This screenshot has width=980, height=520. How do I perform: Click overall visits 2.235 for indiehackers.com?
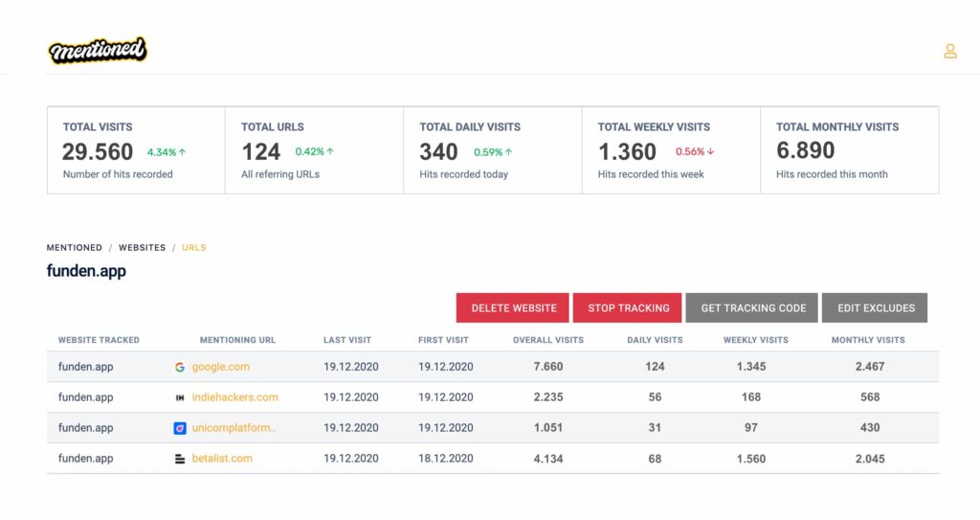(x=548, y=396)
